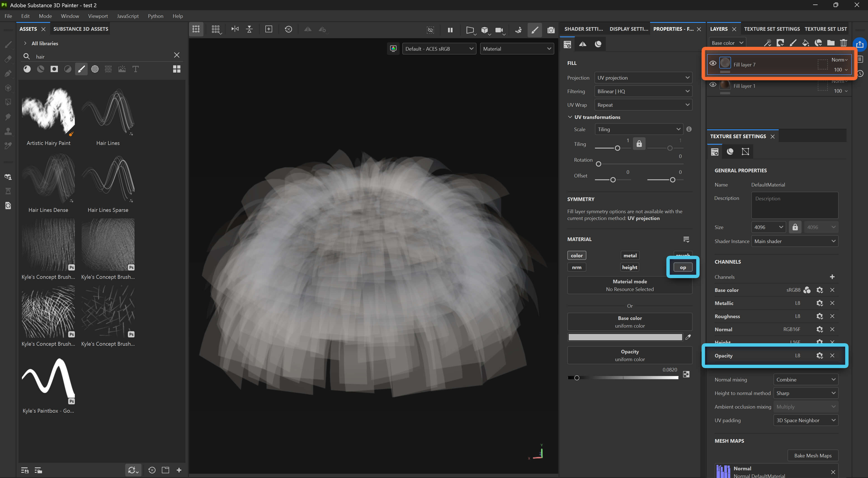
Task: Toggle the tiling lock icon
Action: pos(639,144)
